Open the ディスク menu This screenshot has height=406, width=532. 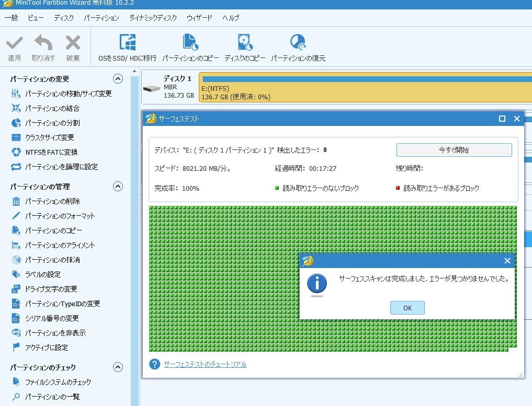(64, 18)
